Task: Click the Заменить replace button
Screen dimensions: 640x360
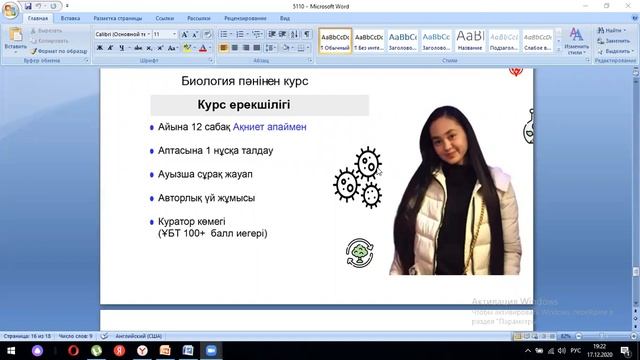Action: click(613, 41)
